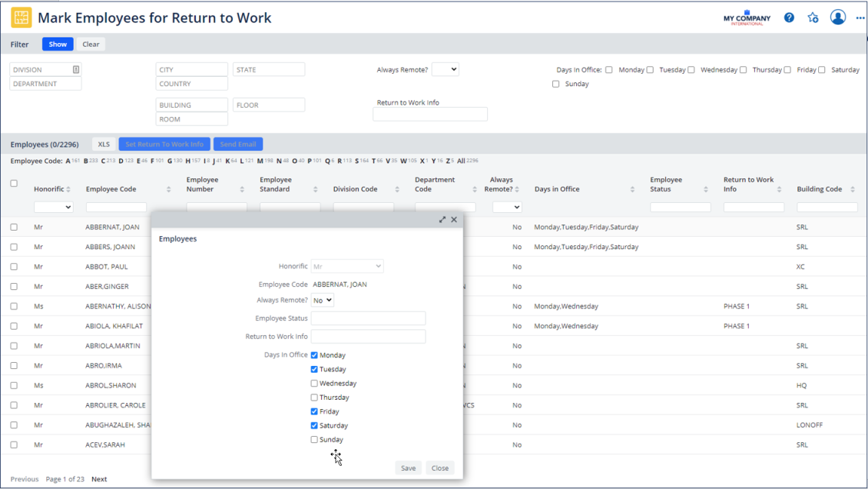
Task: Uncheck Tuesday in the Employees dialog
Action: click(x=314, y=369)
